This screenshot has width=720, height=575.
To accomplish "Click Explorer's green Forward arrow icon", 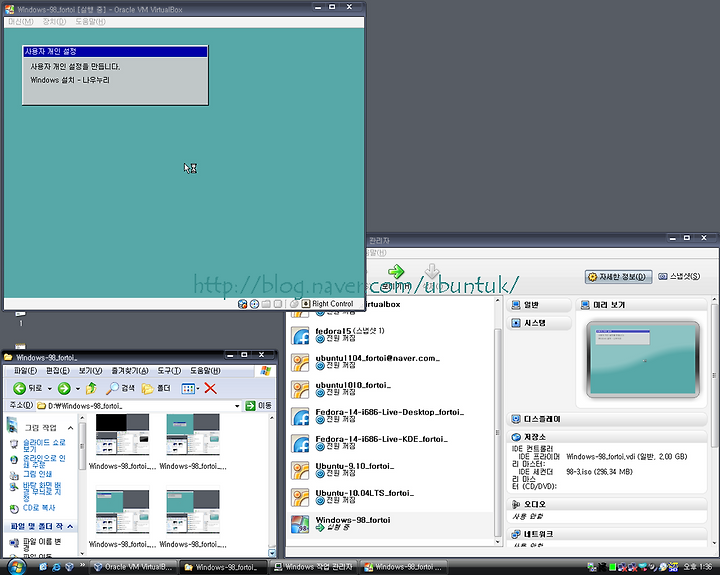I will pyautogui.click(x=64, y=389).
